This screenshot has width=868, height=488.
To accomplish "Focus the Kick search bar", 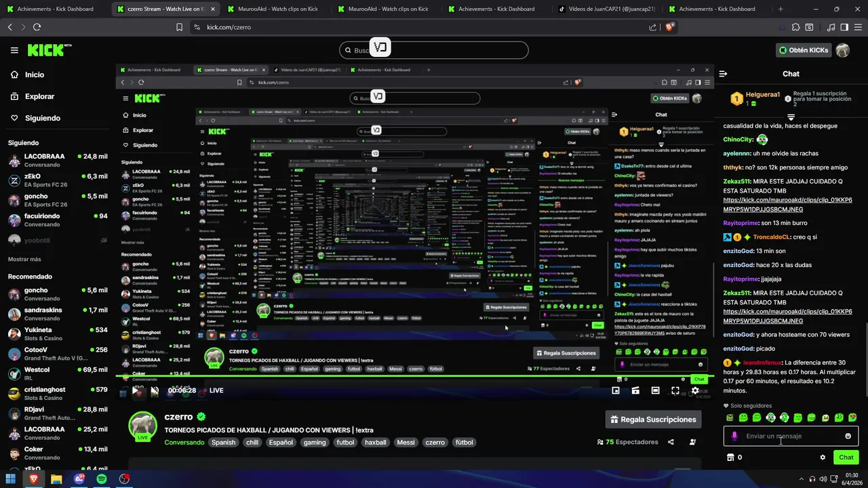I will tap(434, 50).
